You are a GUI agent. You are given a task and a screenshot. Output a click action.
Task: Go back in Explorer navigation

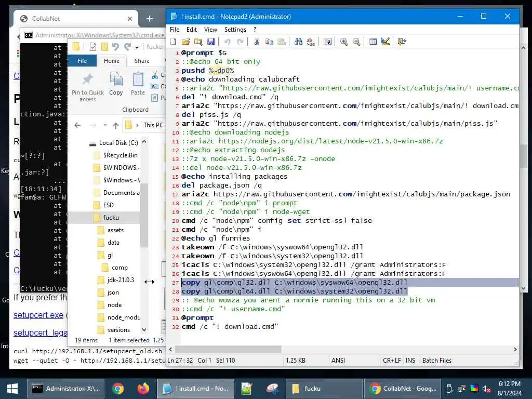point(77,125)
